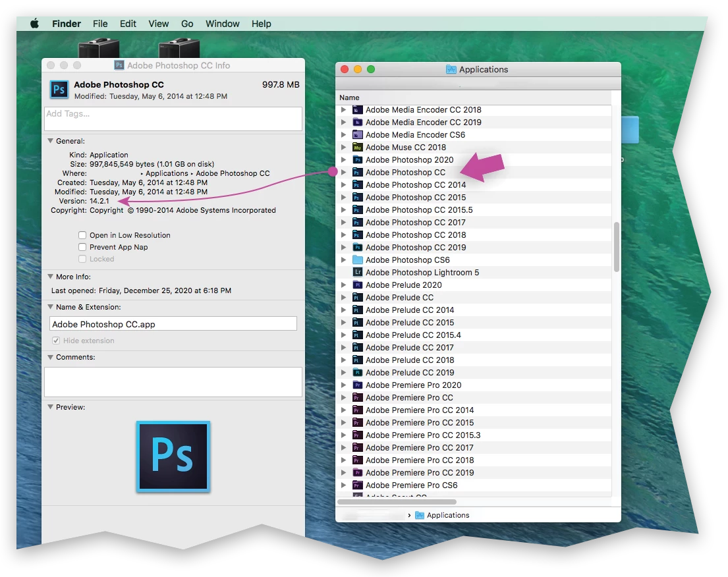Expand Adobe Photoshop CC 2014 folder
The height and width of the screenshot is (577, 728).
tap(343, 184)
